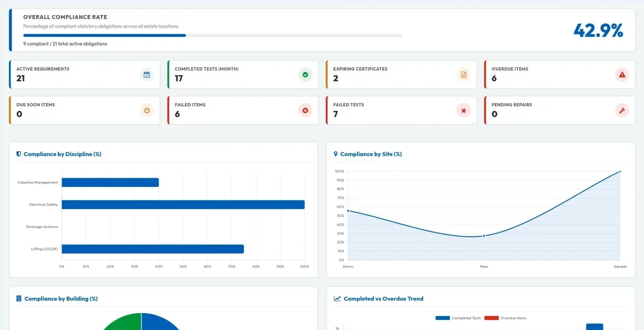Toggle the Overdue Items red legend swatch
This screenshot has width=644, height=330.
coord(491,318)
